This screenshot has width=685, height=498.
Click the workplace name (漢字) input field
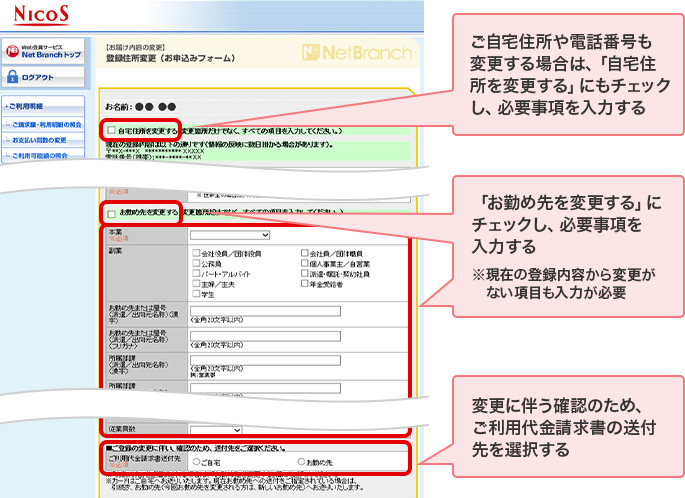click(264, 311)
